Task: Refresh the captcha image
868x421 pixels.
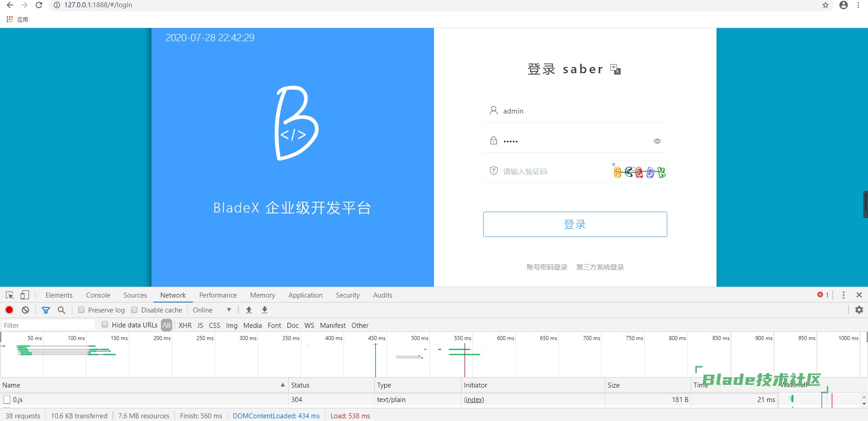Action: 639,172
